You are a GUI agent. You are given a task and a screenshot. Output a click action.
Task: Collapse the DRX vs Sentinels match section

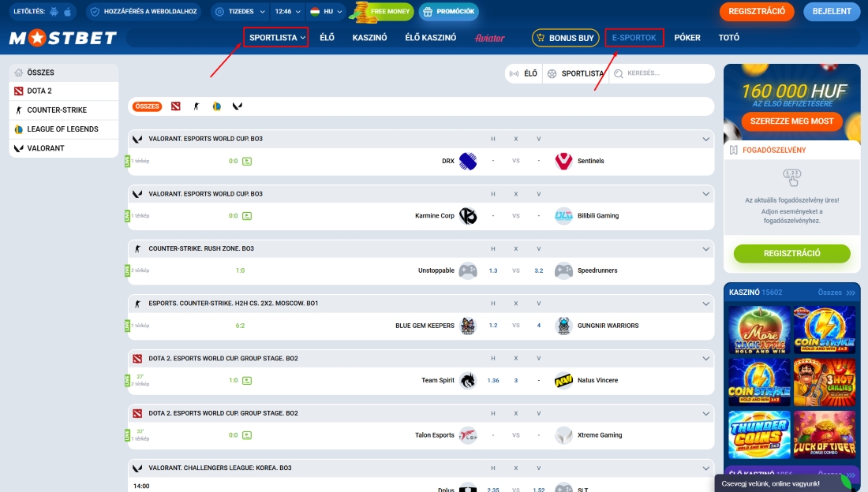705,139
